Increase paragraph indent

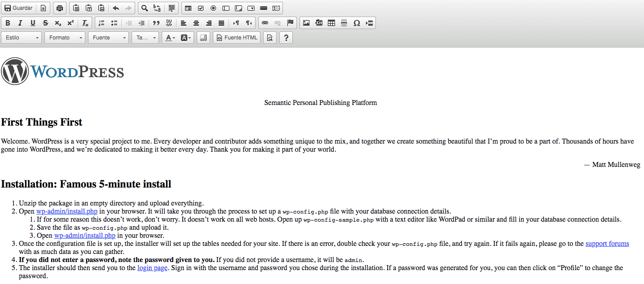[141, 23]
